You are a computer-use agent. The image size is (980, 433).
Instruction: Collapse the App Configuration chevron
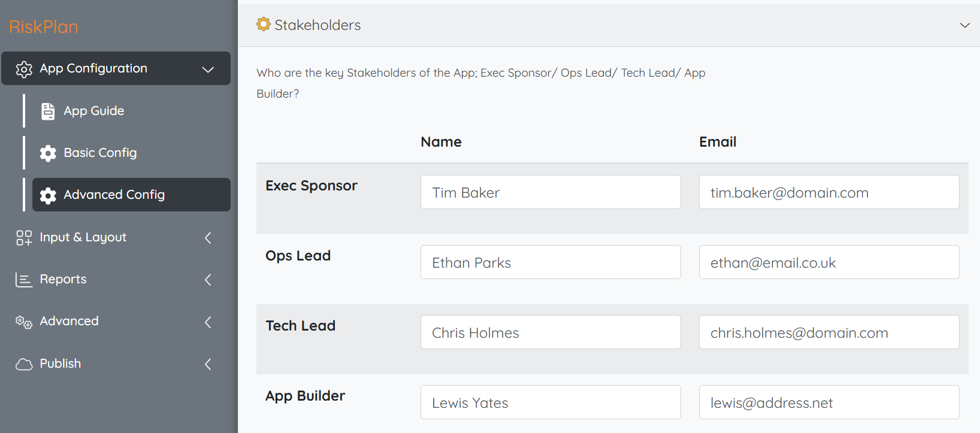pos(208,69)
